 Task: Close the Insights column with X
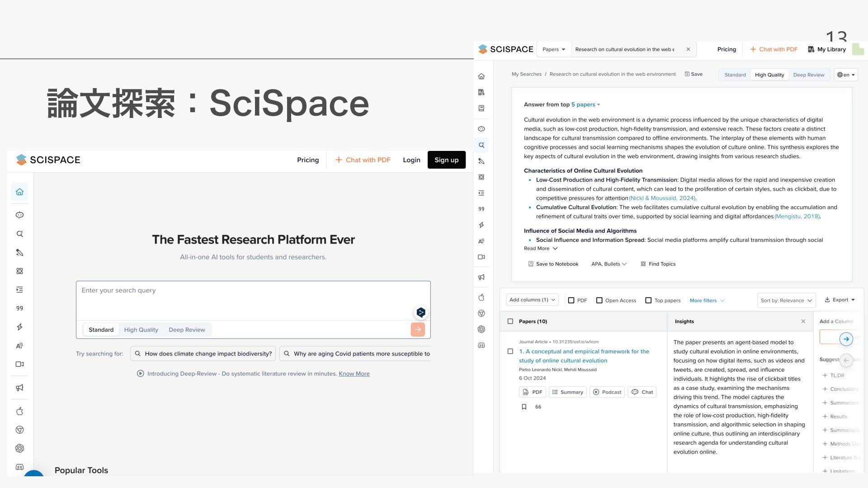point(803,321)
